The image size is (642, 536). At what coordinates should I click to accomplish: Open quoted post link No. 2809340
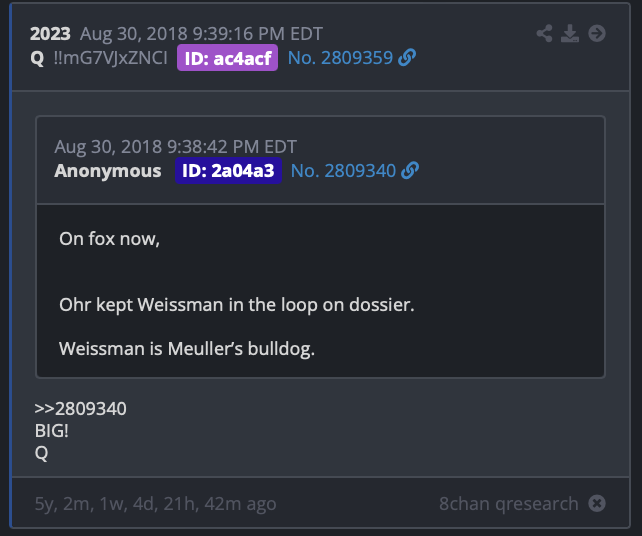point(343,171)
